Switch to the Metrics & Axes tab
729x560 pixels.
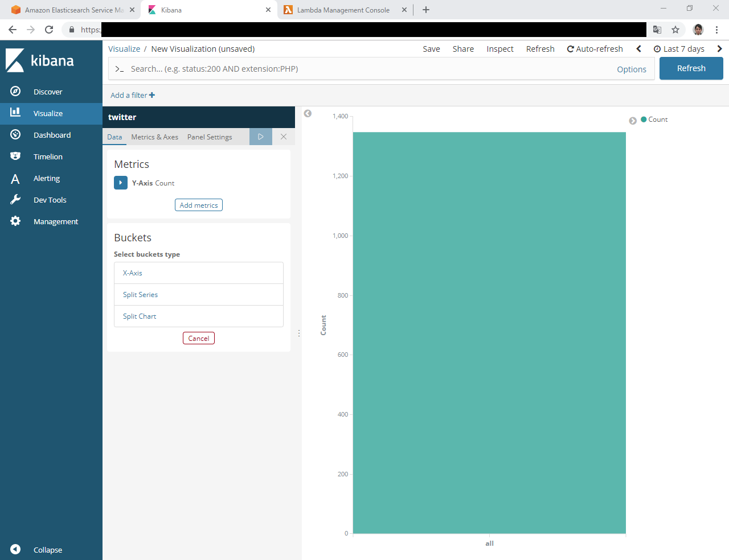click(154, 137)
